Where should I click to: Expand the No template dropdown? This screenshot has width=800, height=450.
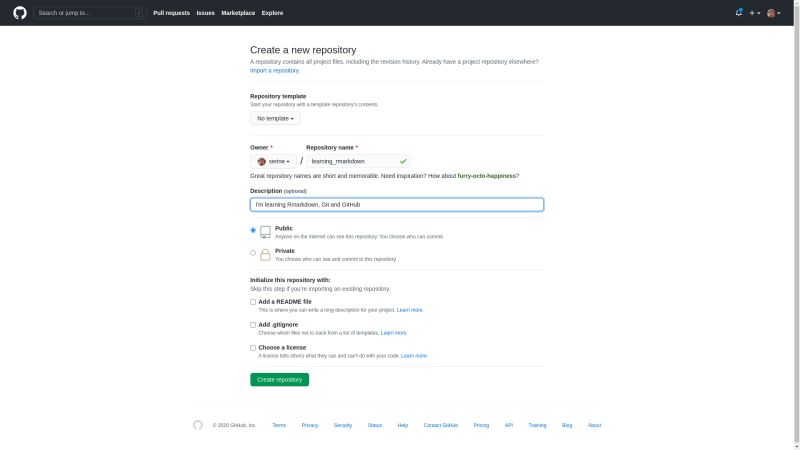click(x=276, y=118)
